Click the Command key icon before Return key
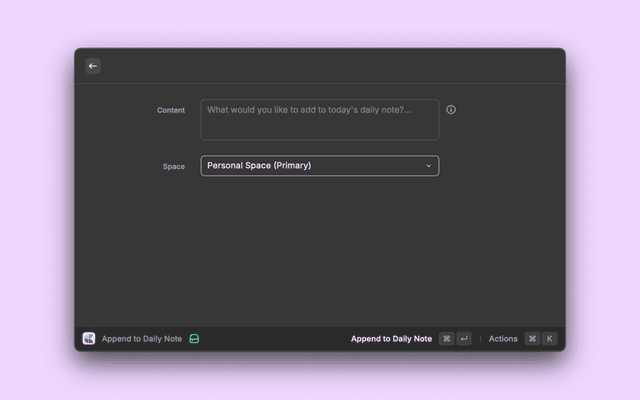Image resolution: width=640 pixels, height=400 pixels. [x=446, y=339]
